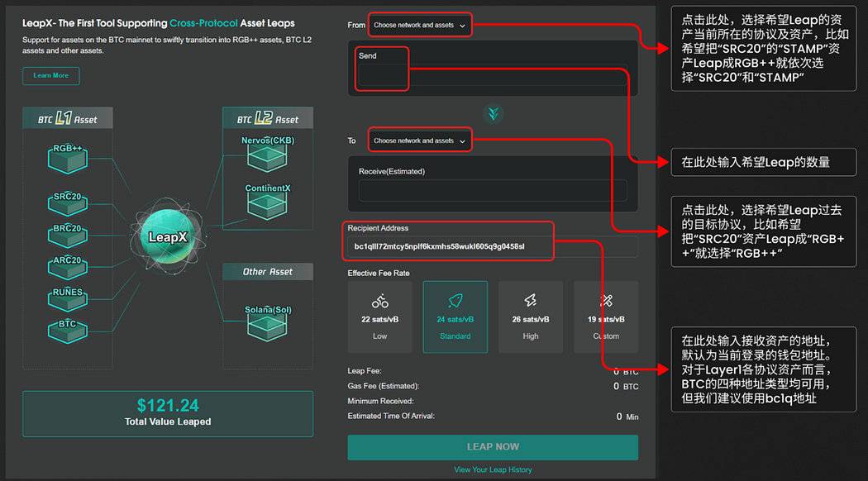Click the Estimated Time Of Arrival label
Viewport: 868px width, 481px height.
391,416
